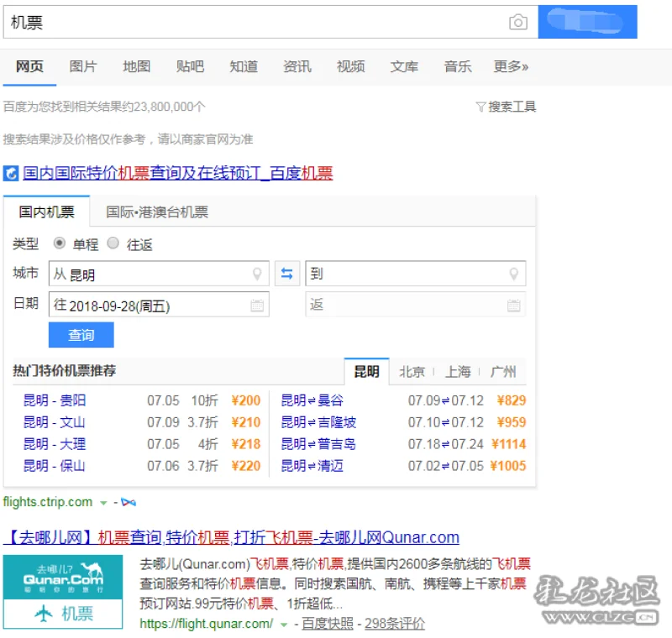
Task: Select the 广州 hot deals tab
Action: [x=503, y=372]
